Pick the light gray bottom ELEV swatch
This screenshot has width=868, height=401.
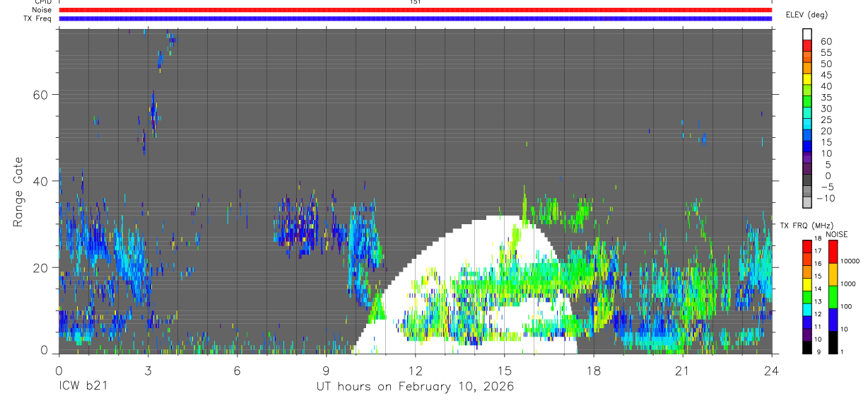(808, 201)
